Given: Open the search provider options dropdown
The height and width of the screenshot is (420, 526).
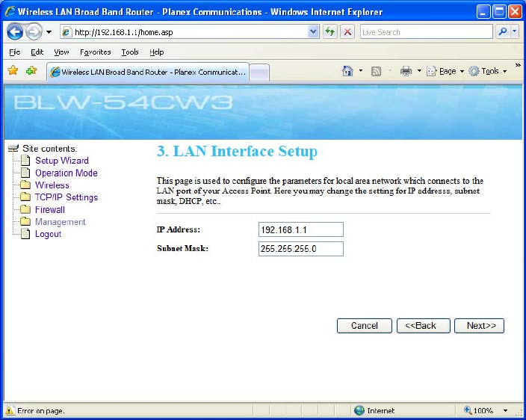Looking at the screenshot, I should 515,32.
